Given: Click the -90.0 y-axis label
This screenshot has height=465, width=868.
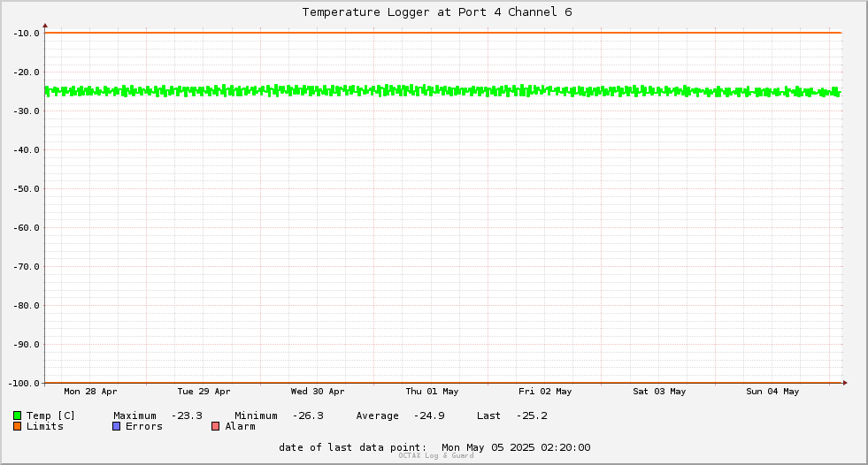Looking at the screenshot, I should pyautogui.click(x=27, y=345).
